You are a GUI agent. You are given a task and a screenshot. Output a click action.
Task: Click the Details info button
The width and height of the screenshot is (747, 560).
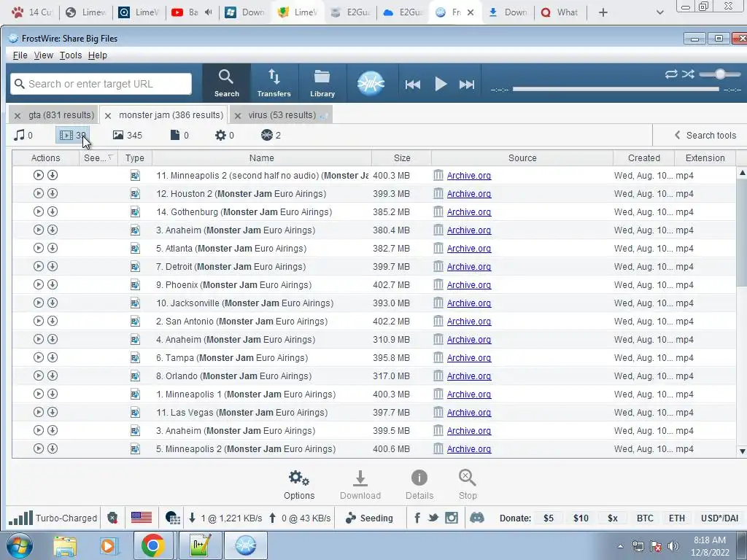[419, 485]
